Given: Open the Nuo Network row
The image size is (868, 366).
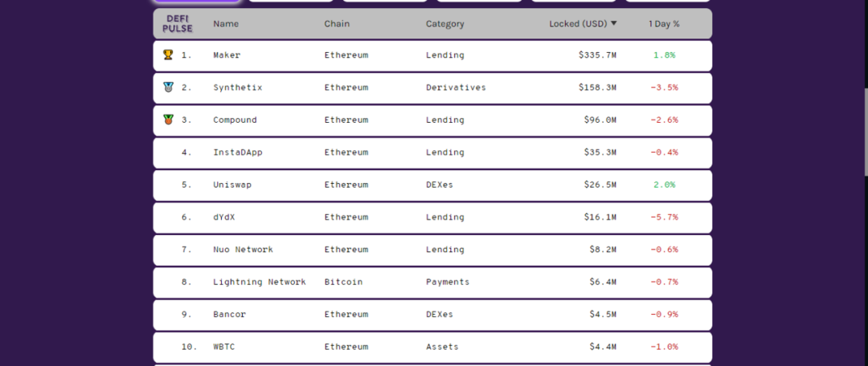Looking at the screenshot, I should pos(432,250).
